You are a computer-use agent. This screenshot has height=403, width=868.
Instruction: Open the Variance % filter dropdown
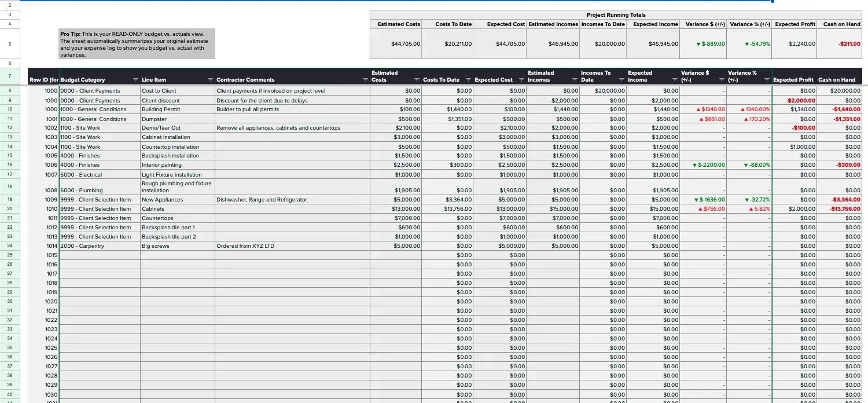(x=767, y=80)
